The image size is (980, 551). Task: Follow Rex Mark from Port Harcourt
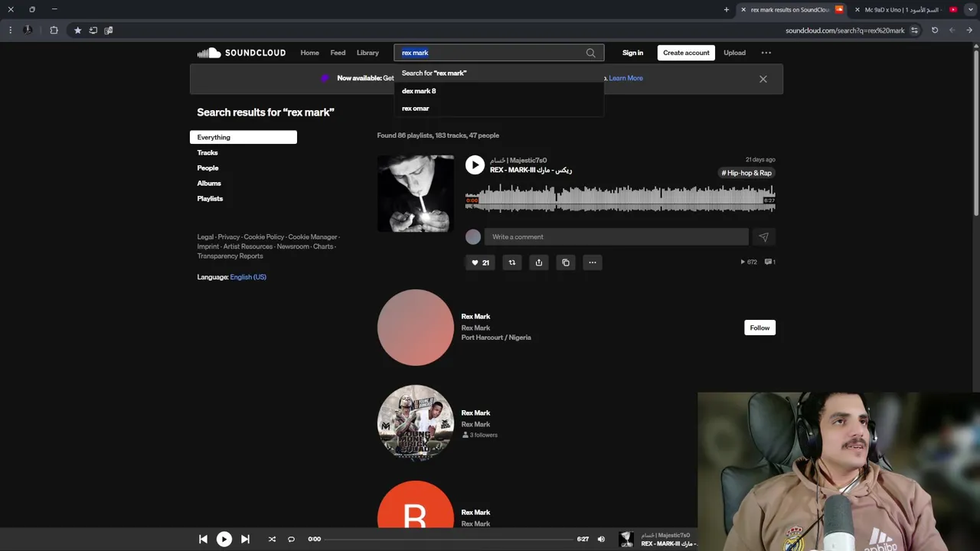(x=759, y=328)
